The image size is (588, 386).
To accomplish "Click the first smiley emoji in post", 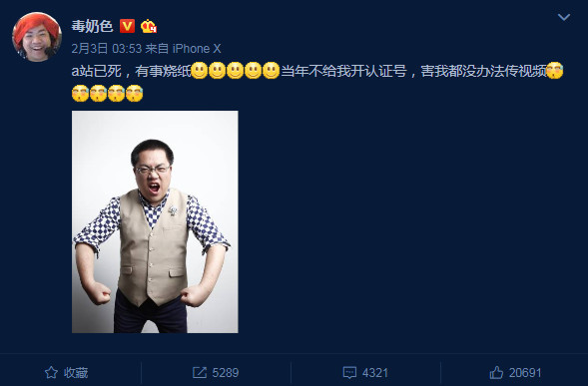I will point(200,70).
